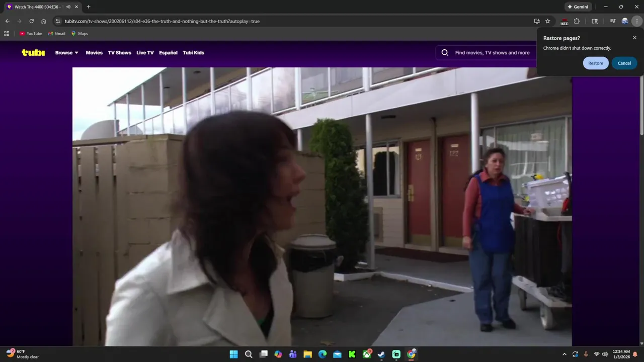Mute tab via speaker icon on tab
The height and width of the screenshot is (362, 644).
[x=68, y=7]
